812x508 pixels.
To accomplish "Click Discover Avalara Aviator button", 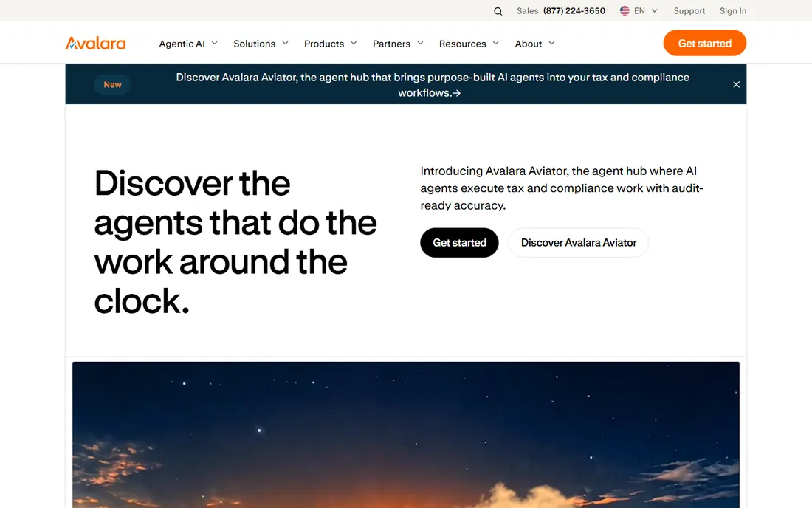I will pyautogui.click(x=579, y=242).
